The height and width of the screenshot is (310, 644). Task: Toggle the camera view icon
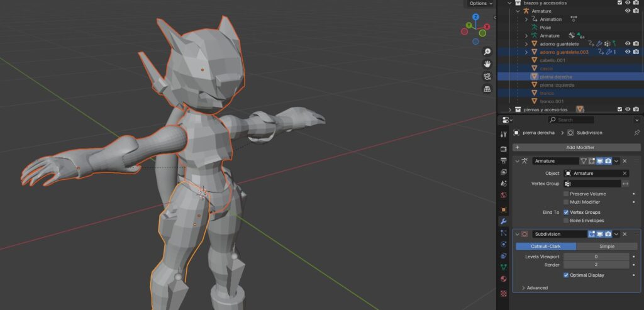487,77
